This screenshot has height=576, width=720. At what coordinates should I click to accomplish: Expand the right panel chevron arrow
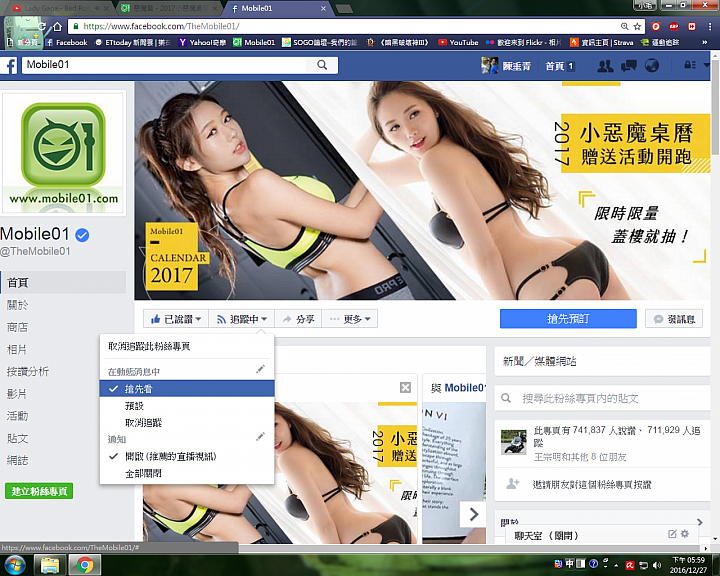click(699, 522)
